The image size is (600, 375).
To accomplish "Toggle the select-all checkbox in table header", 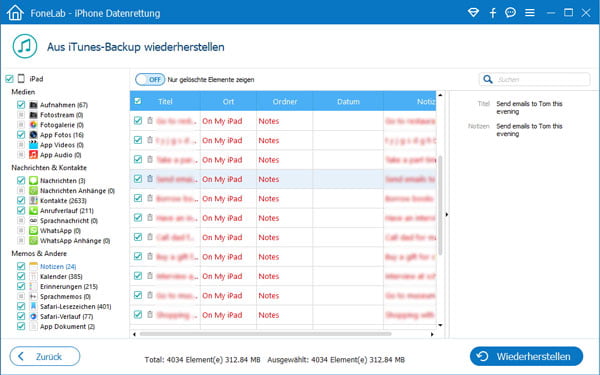I will pos(138,101).
